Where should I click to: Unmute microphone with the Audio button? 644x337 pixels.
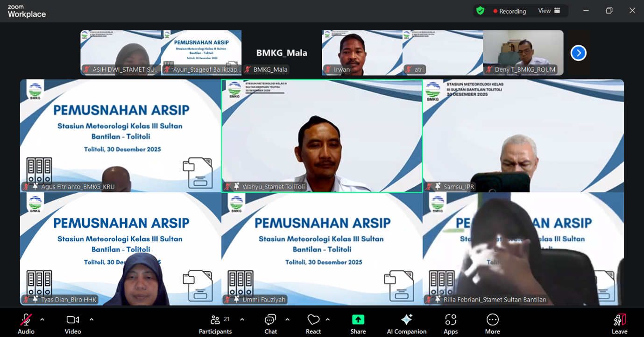[26, 323]
